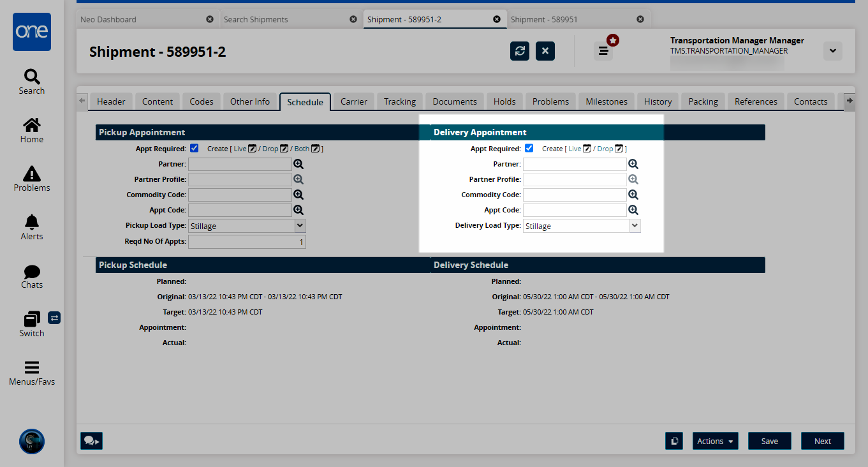Open the Content tab
This screenshot has height=467, width=868.
158,101
